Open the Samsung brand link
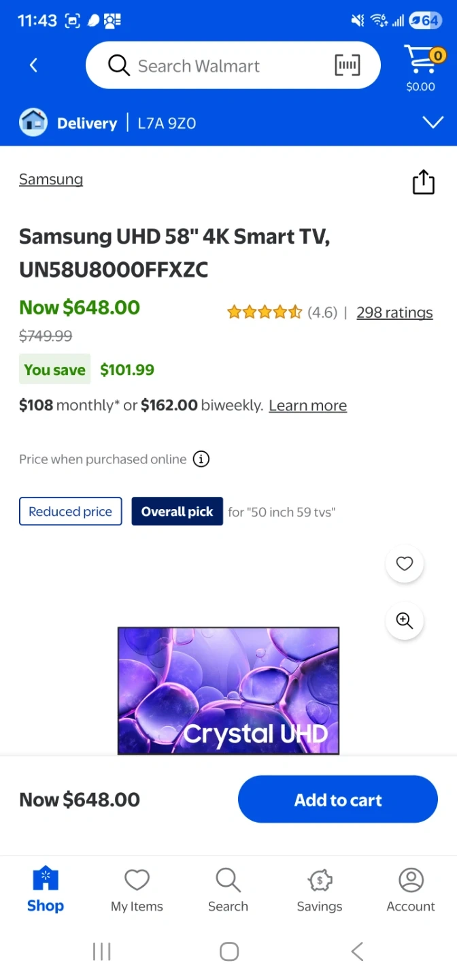This screenshot has height=980, width=457. coord(51,180)
